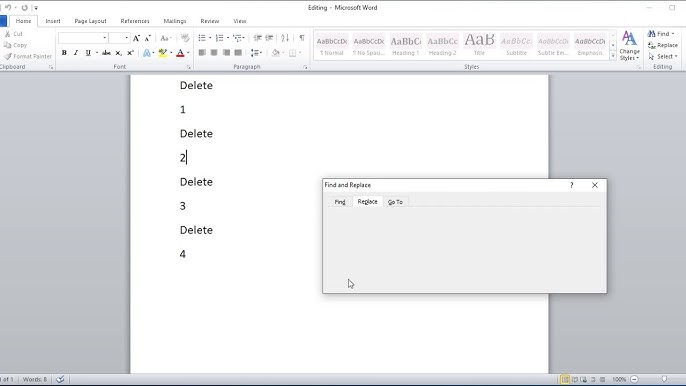Screen dimensions: 686x386
Task: Toggle Show/Hide paragraph marks
Action: point(302,38)
